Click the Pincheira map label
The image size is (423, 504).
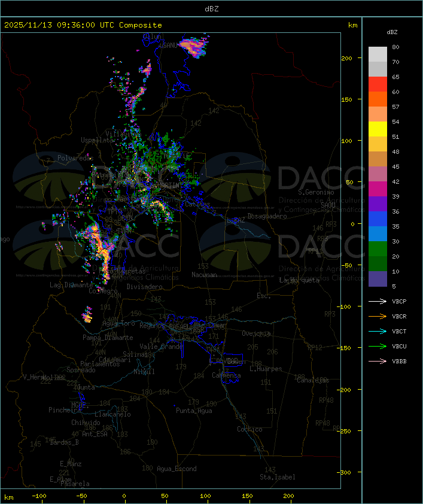(65, 410)
